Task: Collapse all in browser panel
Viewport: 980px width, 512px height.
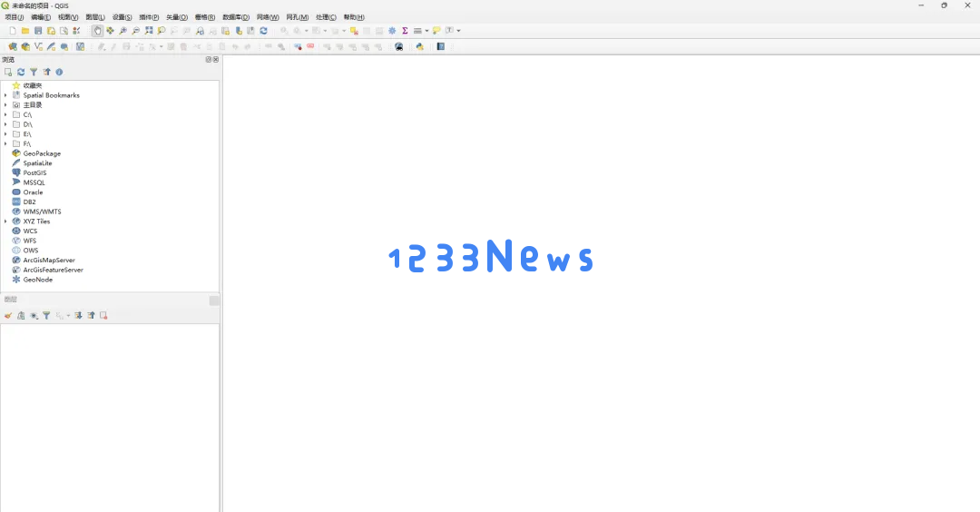Action: point(46,72)
